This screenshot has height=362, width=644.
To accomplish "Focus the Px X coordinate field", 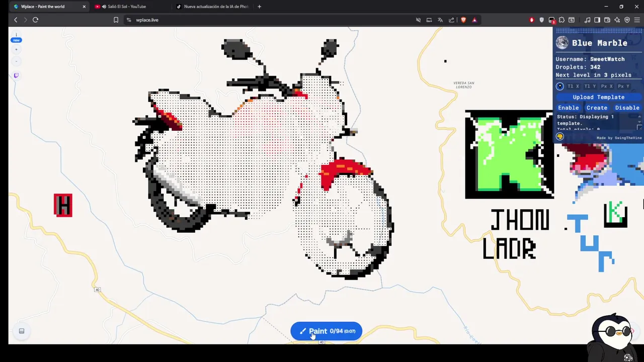I will pyautogui.click(x=607, y=86).
